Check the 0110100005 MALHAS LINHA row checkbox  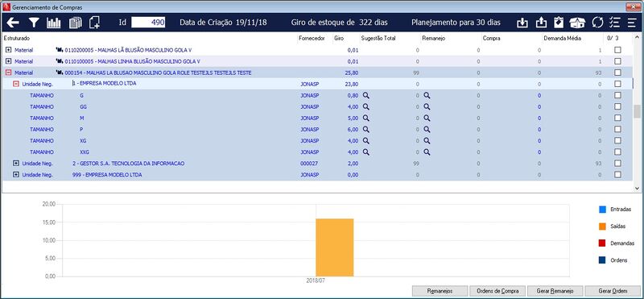click(617, 61)
